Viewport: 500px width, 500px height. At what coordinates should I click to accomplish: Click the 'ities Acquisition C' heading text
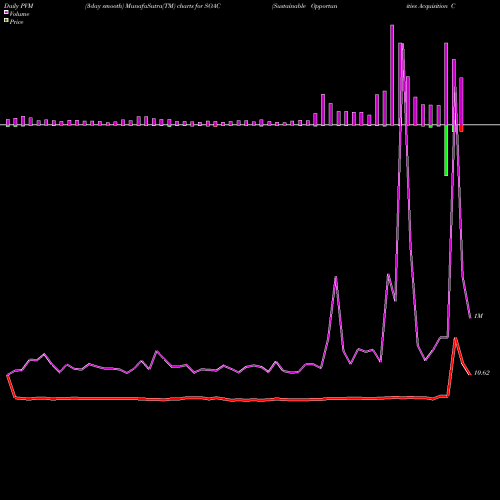pos(431,6)
